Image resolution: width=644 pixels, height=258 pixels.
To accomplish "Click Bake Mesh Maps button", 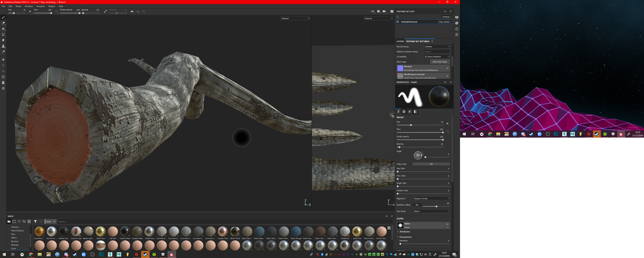I will coord(440,62).
